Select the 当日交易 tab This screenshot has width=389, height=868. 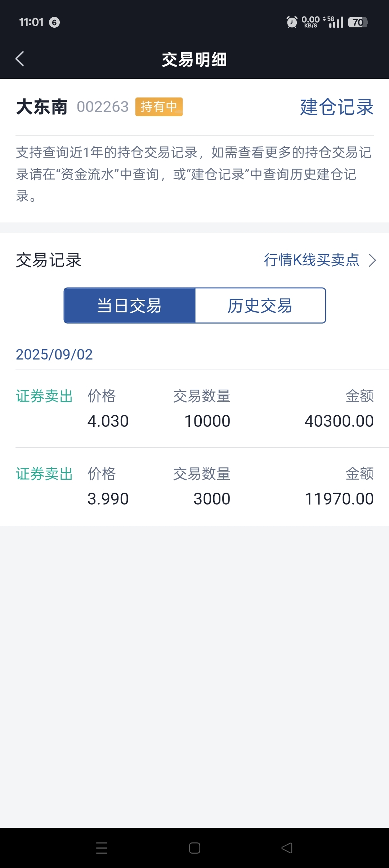[x=130, y=306]
